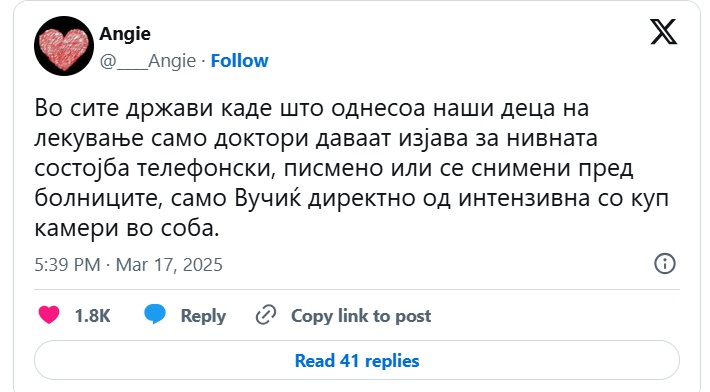Open the 5:39 PM Mar 17, 2025 timestamp
This screenshot has width=710, height=392.
pos(129,265)
